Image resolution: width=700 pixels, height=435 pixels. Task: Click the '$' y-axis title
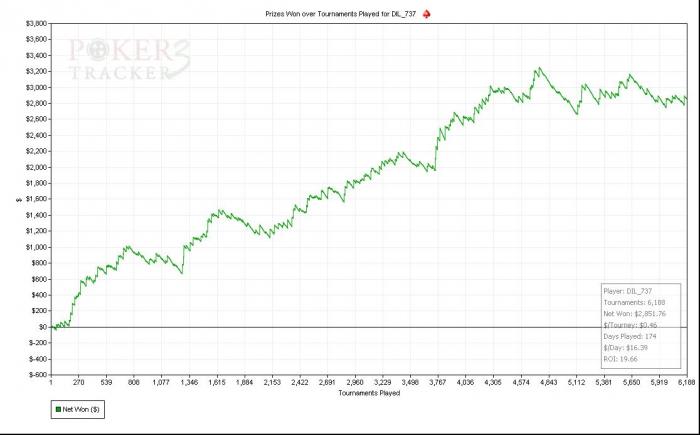click(x=19, y=200)
